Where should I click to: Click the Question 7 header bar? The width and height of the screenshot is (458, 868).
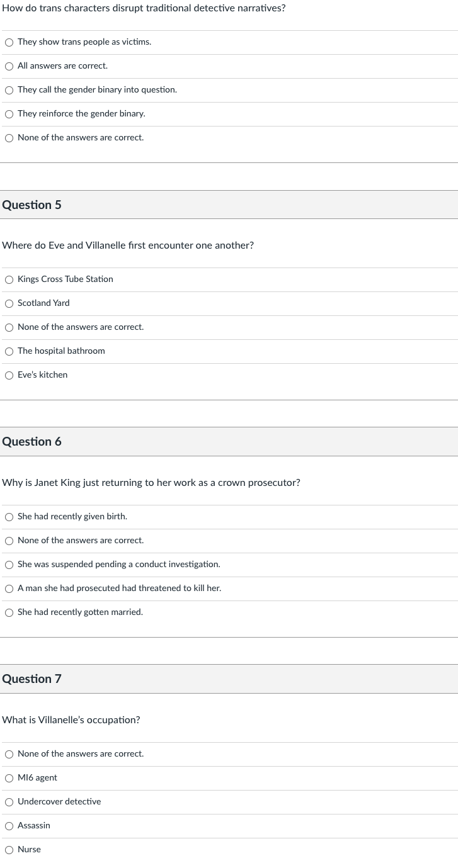point(229,679)
